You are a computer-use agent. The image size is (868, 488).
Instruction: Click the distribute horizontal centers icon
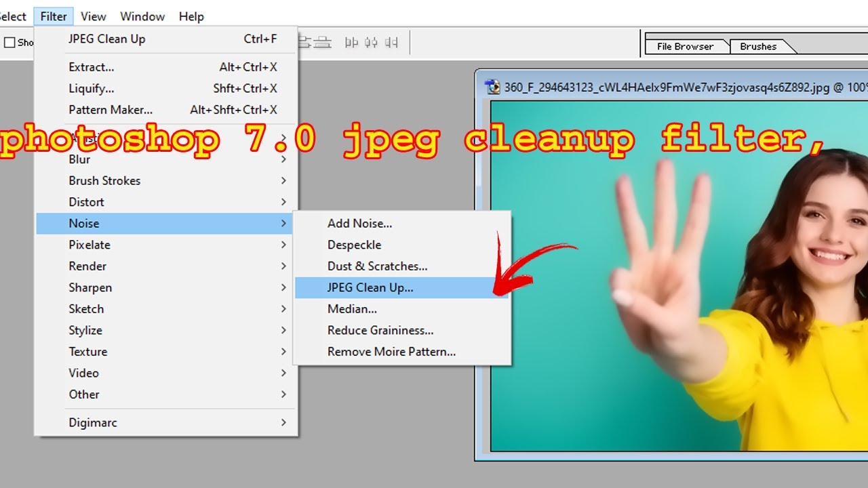point(371,43)
